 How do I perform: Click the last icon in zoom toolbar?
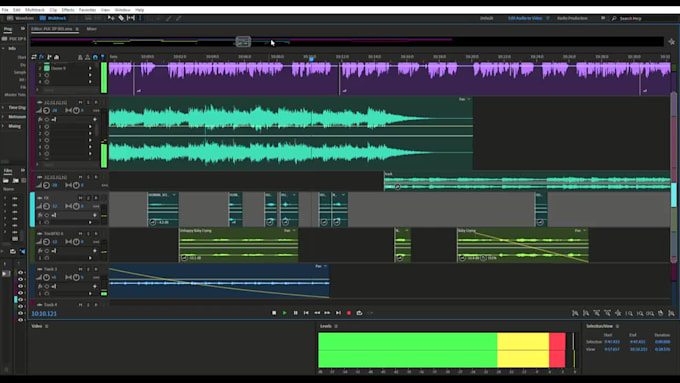tap(671, 313)
